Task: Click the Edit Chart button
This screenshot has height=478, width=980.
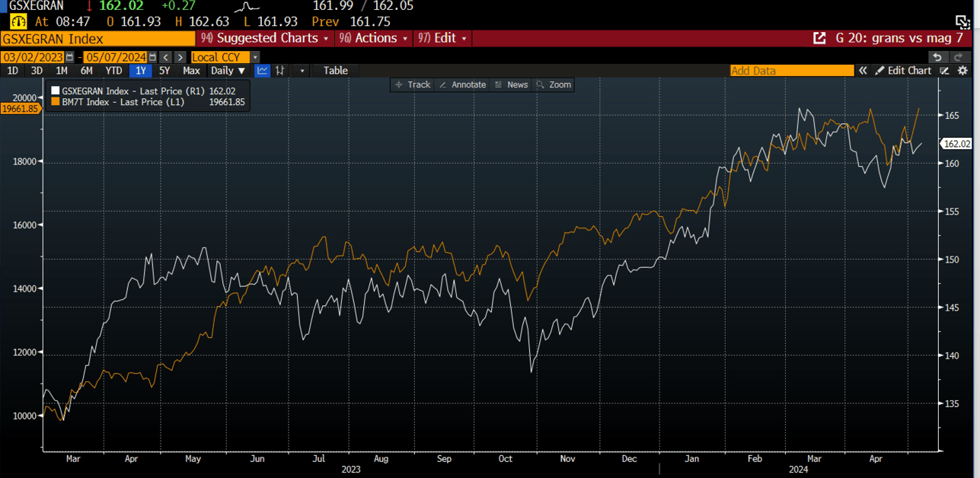Action: (903, 71)
